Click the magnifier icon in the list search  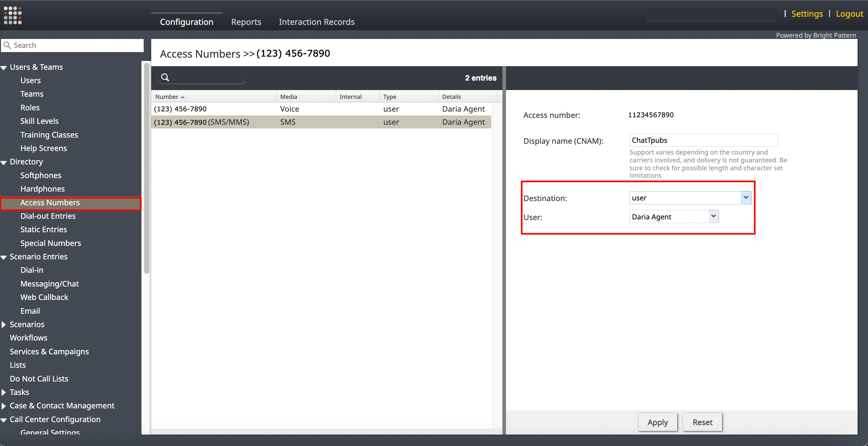(165, 78)
